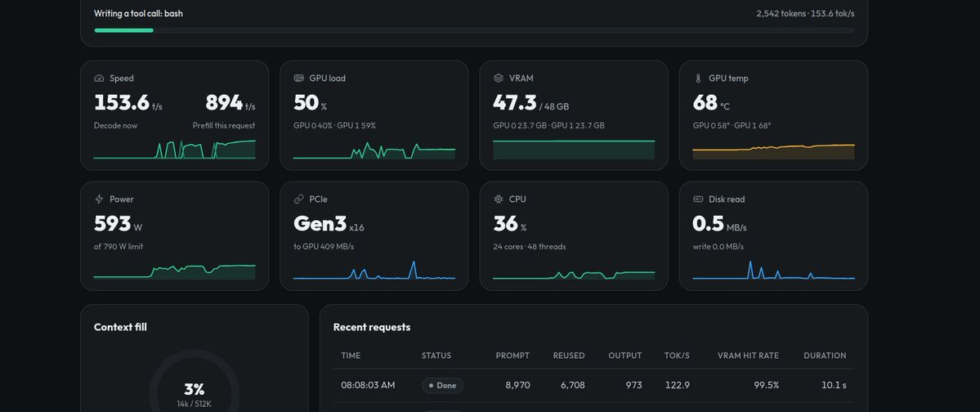The image size is (980, 412).
Task: Click the 973 output value
Action: click(x=634, y=385)
